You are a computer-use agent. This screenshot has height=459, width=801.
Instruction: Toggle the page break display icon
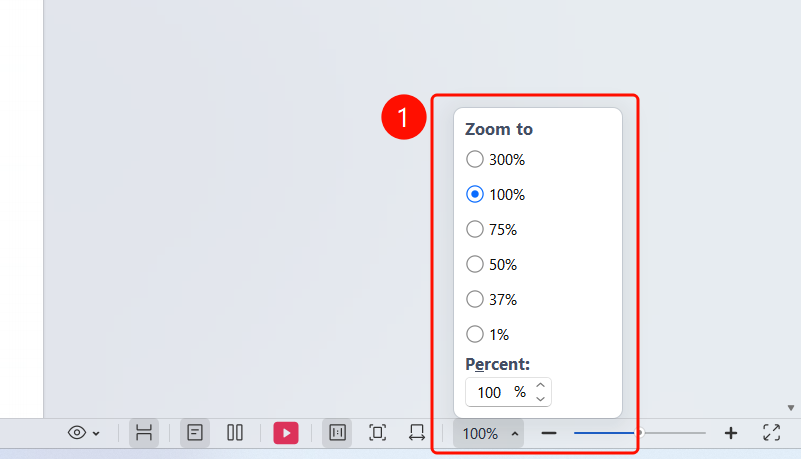tap(144, 433)
